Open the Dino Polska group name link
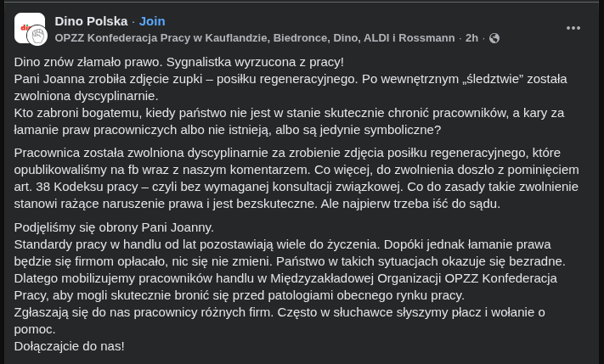The width and height of the screenshot is (604, 364). tap(91, 20)
